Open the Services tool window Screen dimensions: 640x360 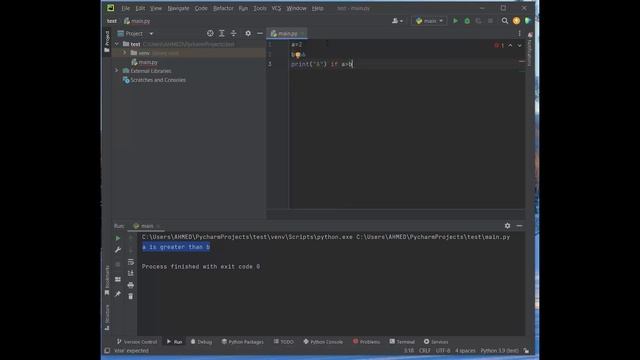click(x=436, y=342)
